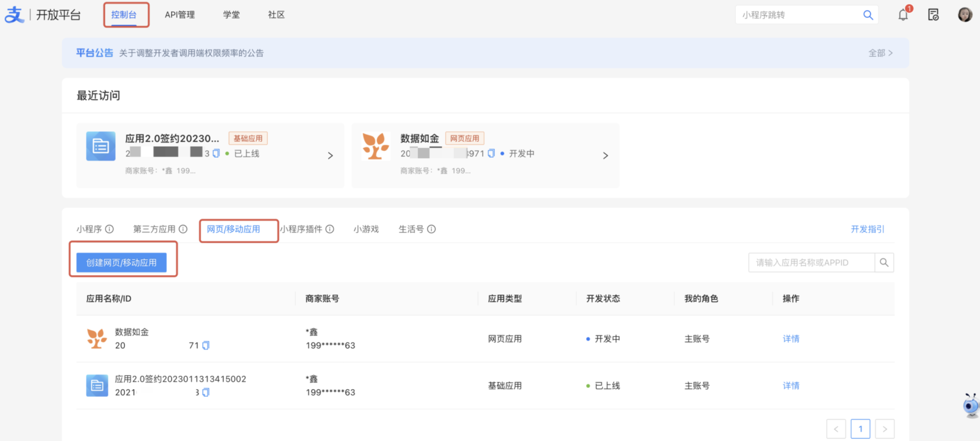Screen dimensions: 980x441
Task: Select the 小游戏 tab
Action: (x=366, y=229)
